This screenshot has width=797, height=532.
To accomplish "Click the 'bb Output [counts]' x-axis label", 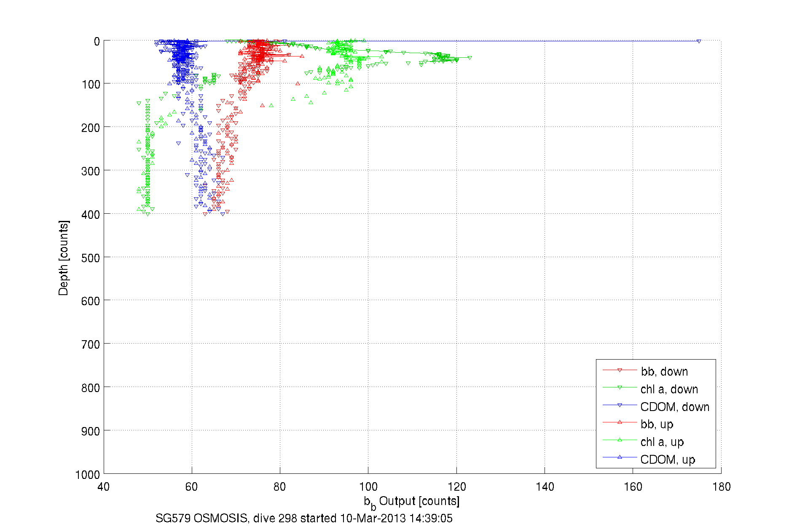I will [x=412, y=502].
